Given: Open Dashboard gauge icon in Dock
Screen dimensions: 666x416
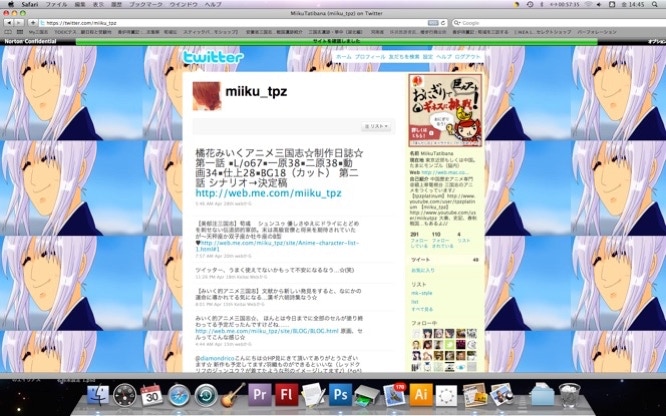Looking at the screenshot, I should tap(124, 395).
